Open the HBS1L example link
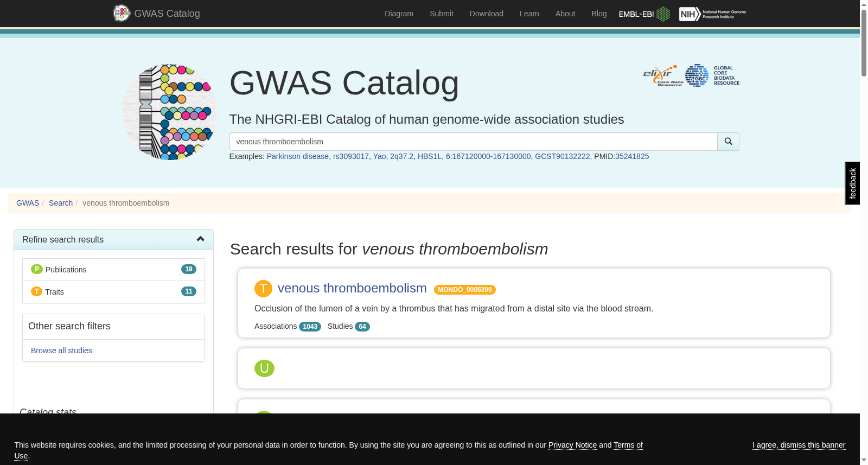The image size is (868, 465). 430,156
